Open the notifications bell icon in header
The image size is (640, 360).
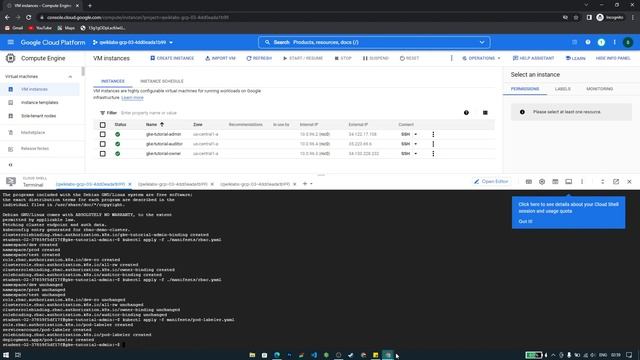coord(601,42)
